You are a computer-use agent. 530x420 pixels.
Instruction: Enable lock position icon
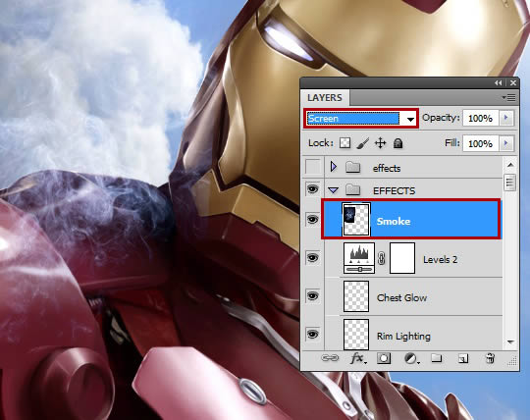click(380, 143)
